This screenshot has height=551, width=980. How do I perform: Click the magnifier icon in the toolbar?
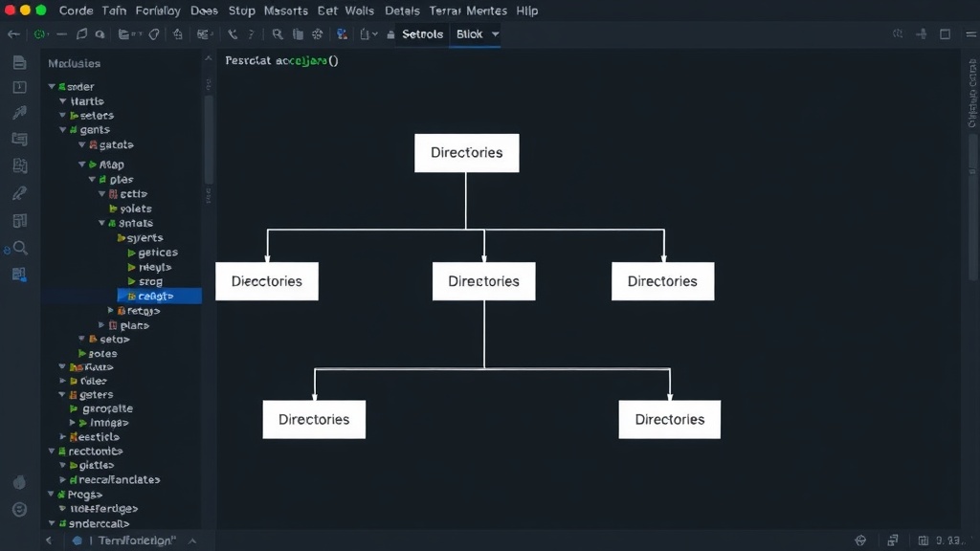[277, 34]
